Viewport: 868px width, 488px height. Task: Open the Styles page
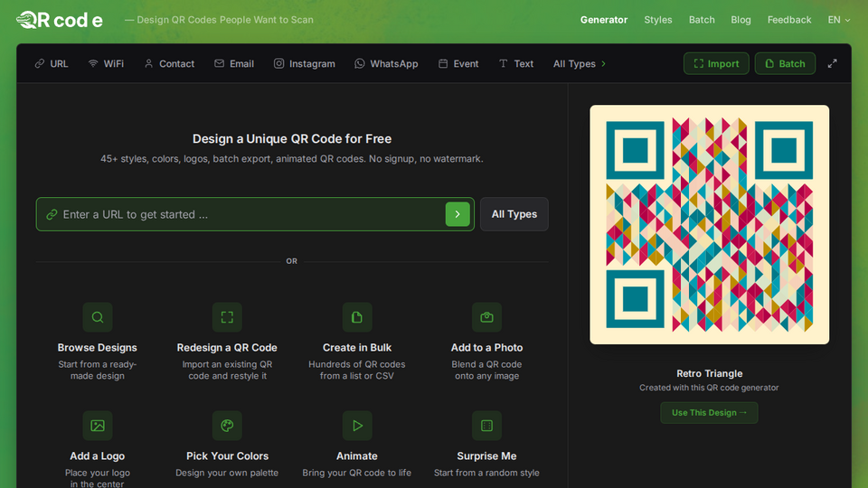(657, 20)
